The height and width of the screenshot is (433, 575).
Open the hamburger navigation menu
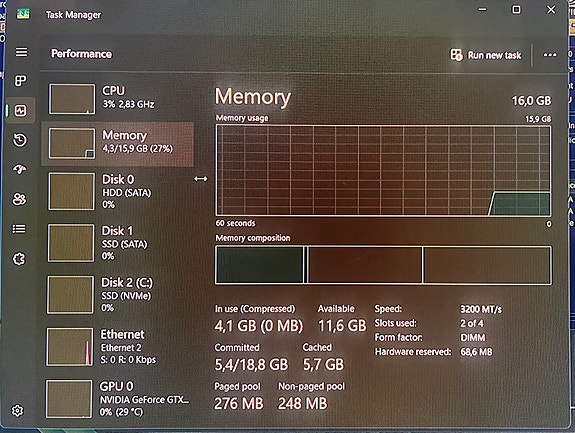(x=21, y=52)
